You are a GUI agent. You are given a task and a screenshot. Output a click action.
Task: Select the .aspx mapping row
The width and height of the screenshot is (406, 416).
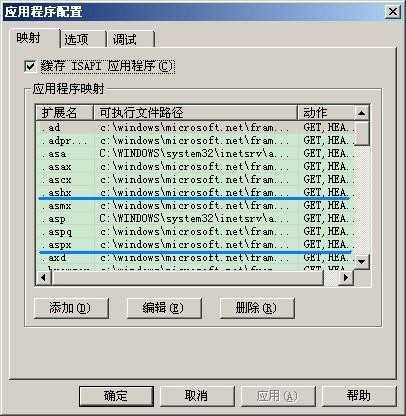[195, 245]
